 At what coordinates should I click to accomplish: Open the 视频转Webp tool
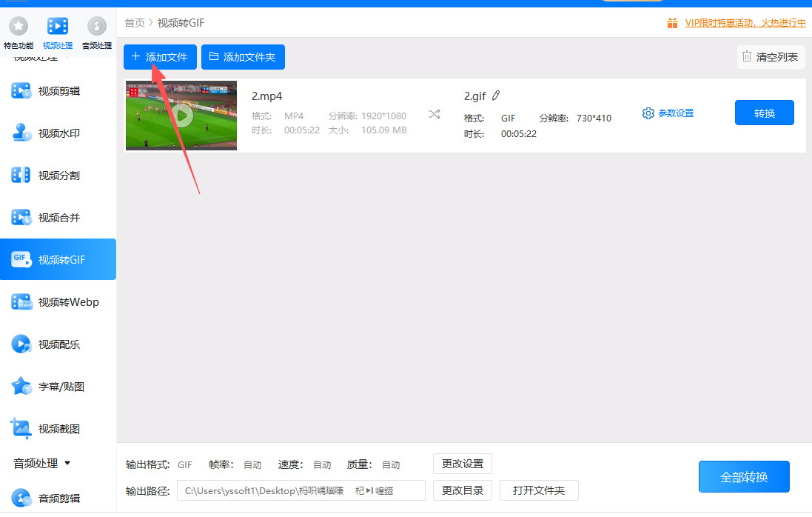click(58, 302)
